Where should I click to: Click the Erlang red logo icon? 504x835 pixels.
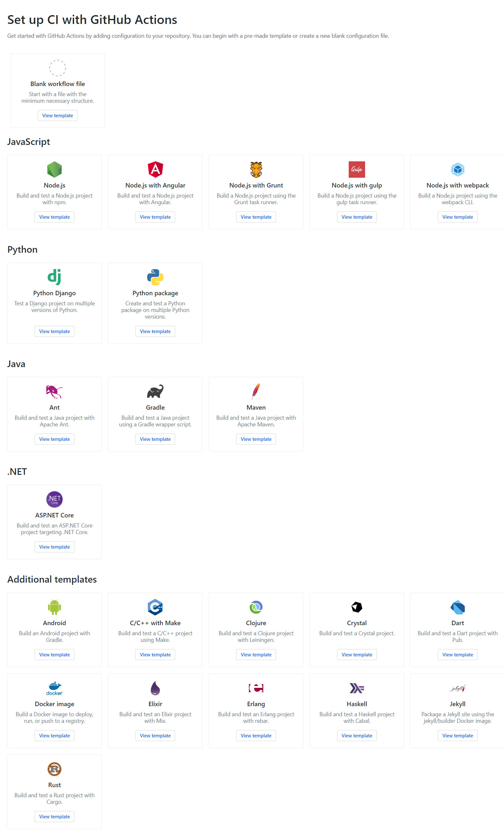pyautogui.click(x=256, y=688)
